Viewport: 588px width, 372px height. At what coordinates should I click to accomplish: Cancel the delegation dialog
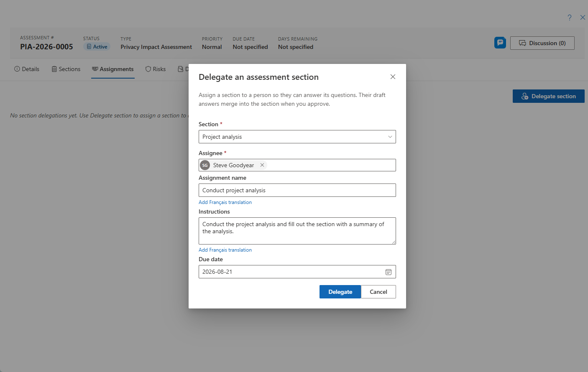tap(378, 292)
